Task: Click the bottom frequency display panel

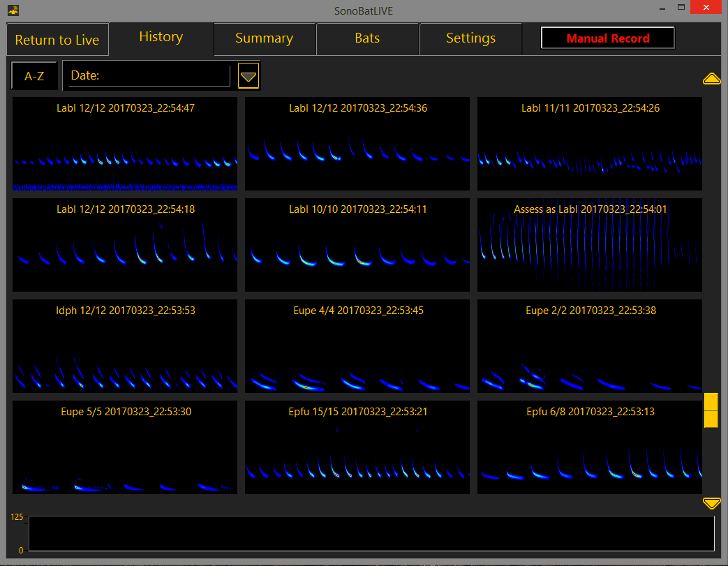Action: click(371, 534)
